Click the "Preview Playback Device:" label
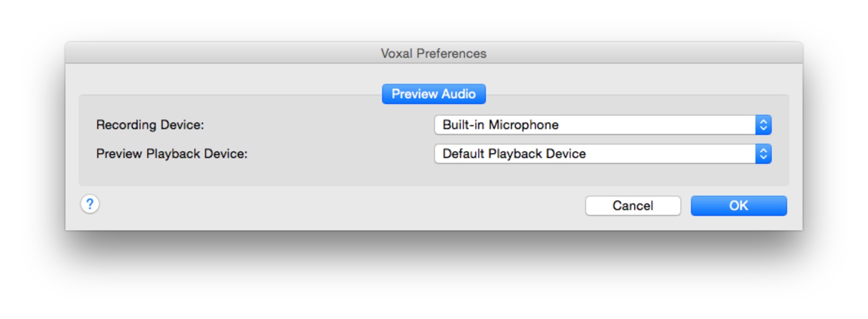The image size is (868, 319). point(171,154)
